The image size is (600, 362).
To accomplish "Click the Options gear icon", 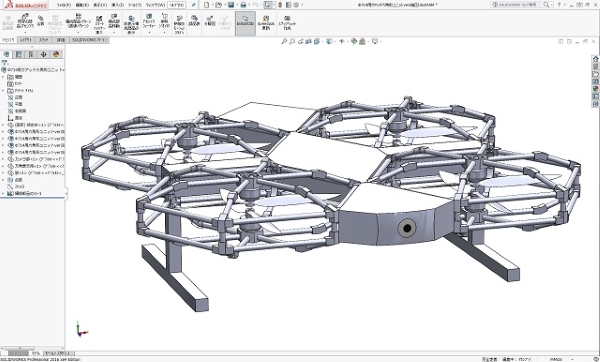I will click(x=296, y=5).
